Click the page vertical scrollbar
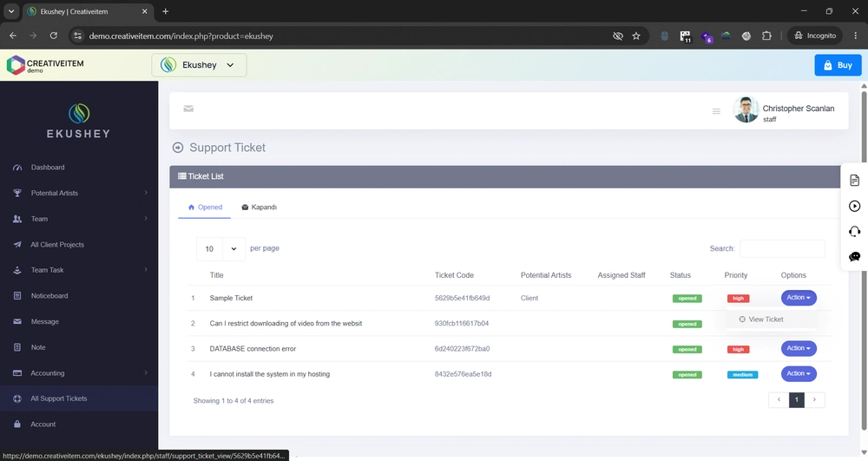 864,260
